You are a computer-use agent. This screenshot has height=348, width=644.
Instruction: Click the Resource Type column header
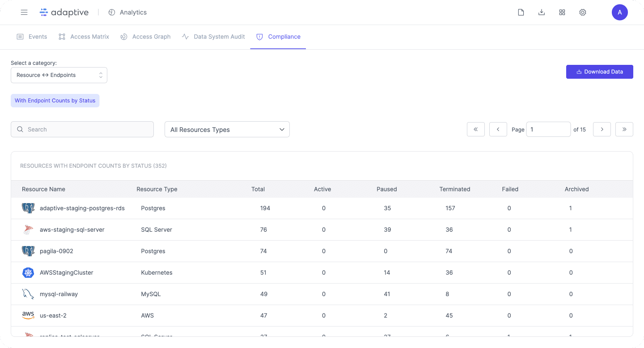[157, 189]
